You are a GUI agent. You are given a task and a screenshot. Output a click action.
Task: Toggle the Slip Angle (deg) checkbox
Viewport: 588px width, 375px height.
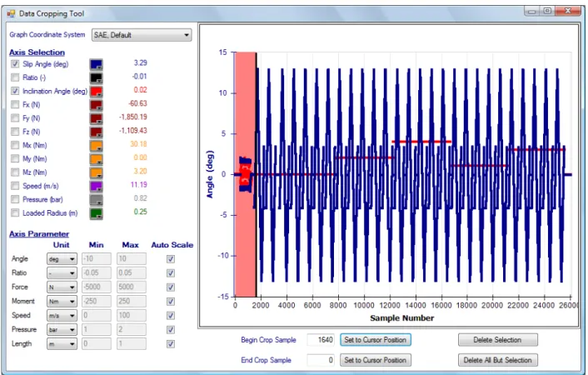[15, 64]
